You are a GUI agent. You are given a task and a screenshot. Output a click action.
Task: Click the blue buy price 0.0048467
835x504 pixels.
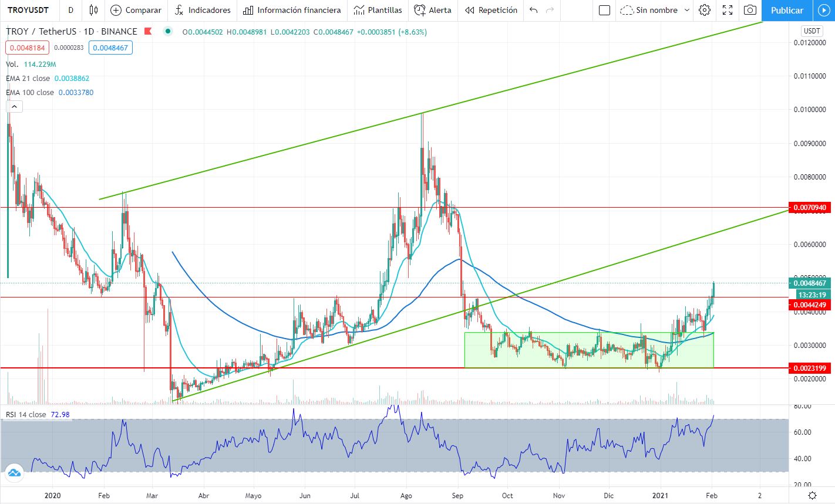110,48
